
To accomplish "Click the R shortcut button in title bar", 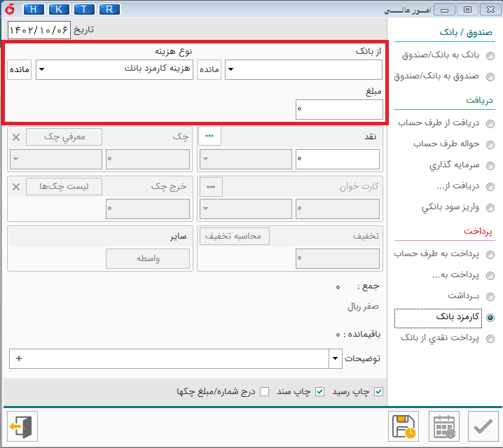I will (109, 9).
